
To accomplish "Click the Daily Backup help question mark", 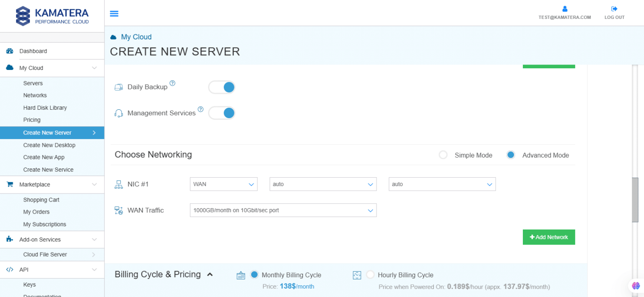I will click(x=172, y=83).
